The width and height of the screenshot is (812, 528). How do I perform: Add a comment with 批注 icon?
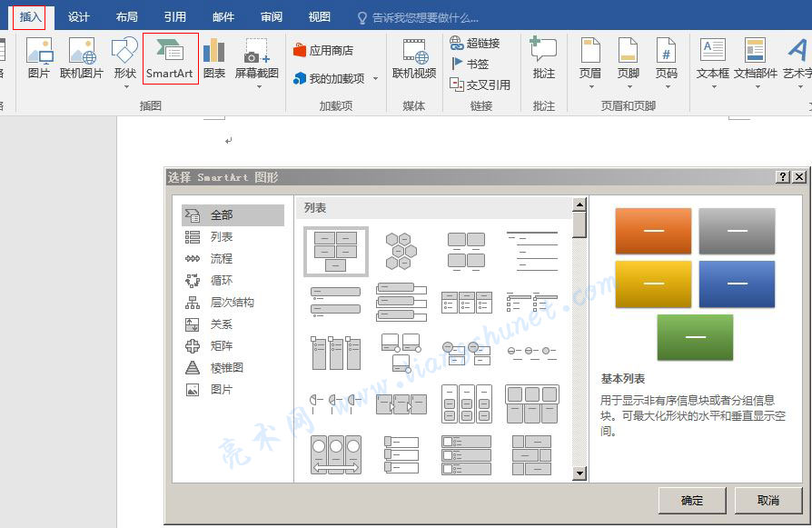coord(544,58)
